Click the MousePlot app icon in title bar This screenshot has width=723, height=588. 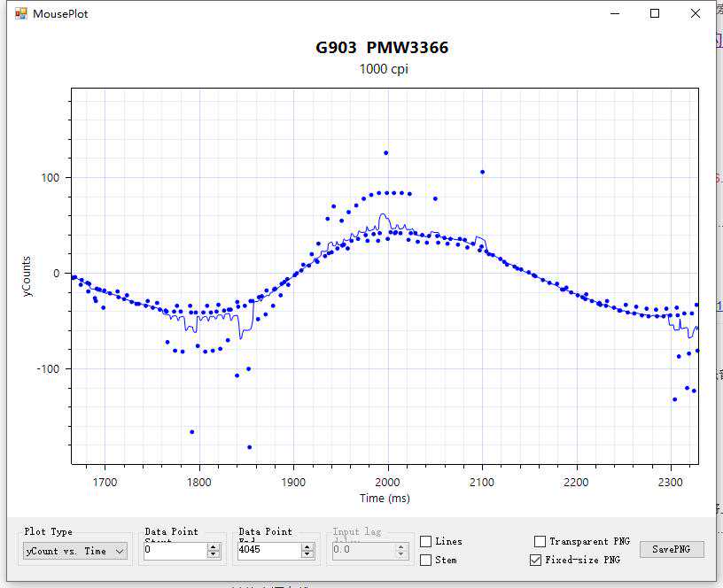[21, 13]
